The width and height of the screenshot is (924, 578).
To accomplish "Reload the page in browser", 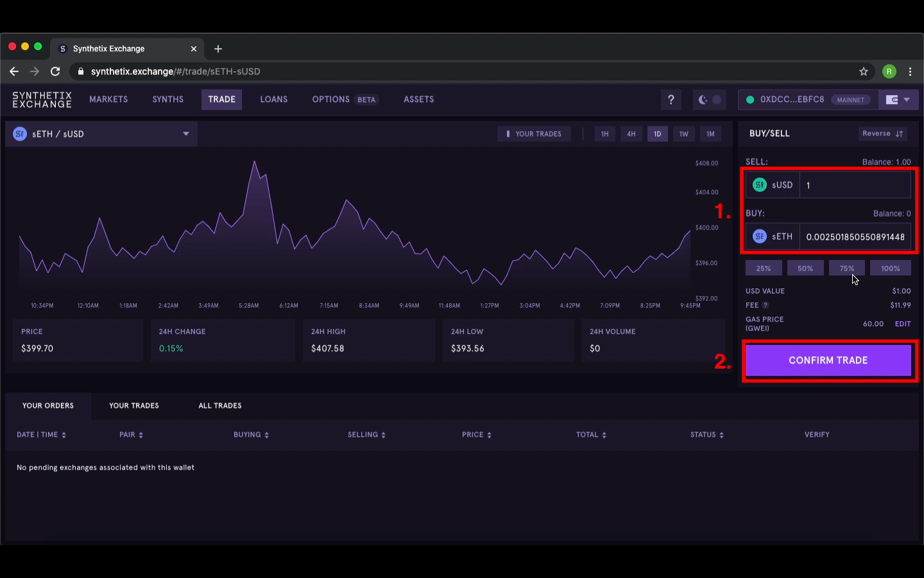I will coord(55,71).
